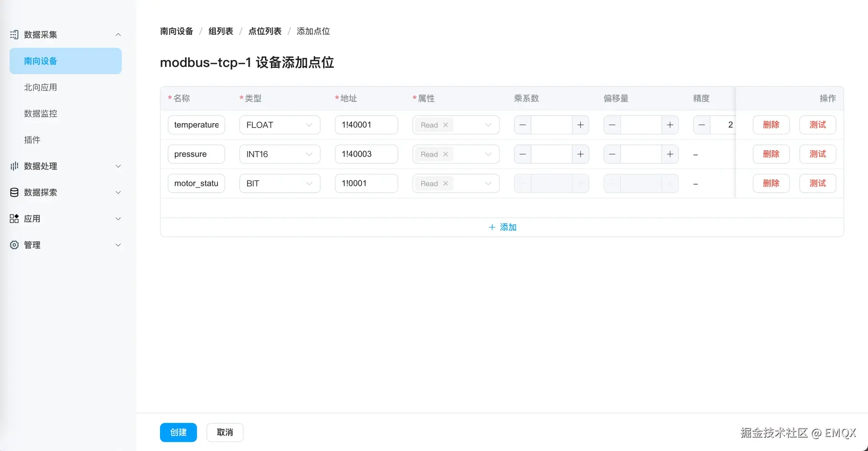
Task: Increase 乘系数 for temperature row
Action: tap(580, 125)
